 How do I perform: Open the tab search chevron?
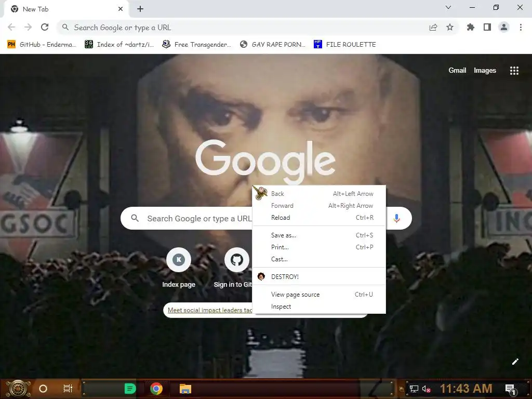(x=448, y=7)
